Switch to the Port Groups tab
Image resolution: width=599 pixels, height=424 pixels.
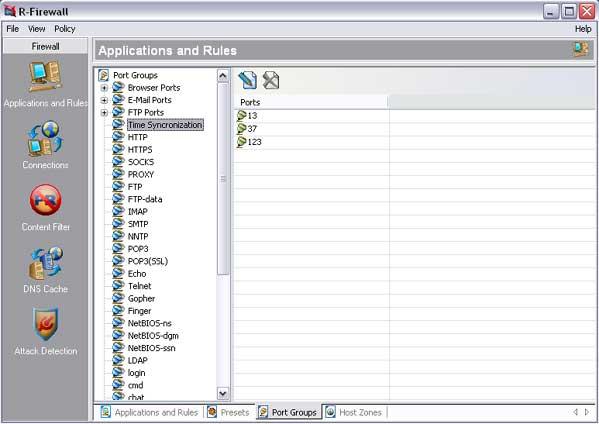[289, 413]
